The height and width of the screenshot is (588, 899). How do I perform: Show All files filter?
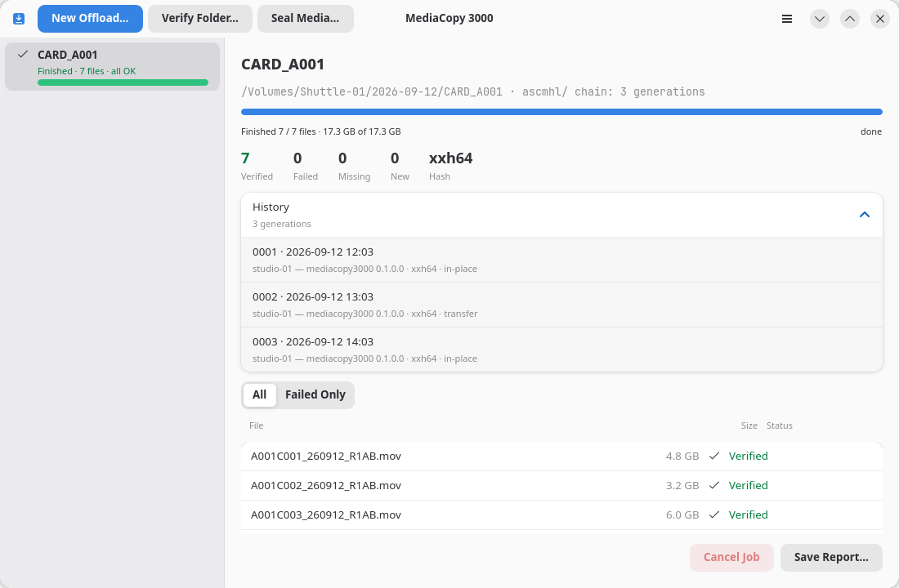259,395
